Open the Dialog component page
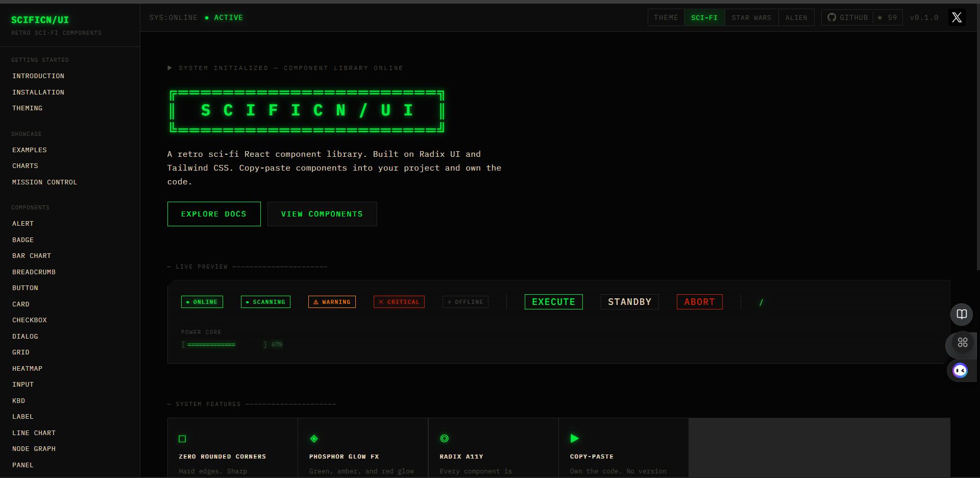 pyautogui.click(x=26, y=337)
